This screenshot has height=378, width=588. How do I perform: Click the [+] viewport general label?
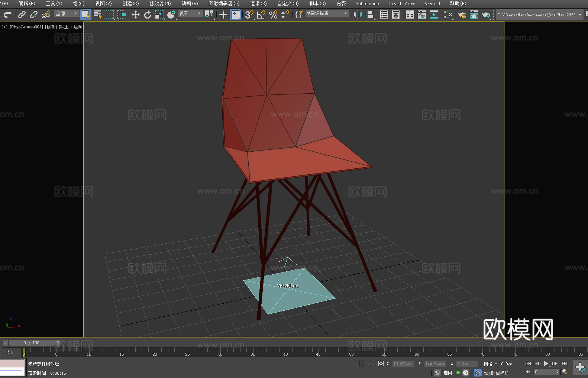coord(4,27)
